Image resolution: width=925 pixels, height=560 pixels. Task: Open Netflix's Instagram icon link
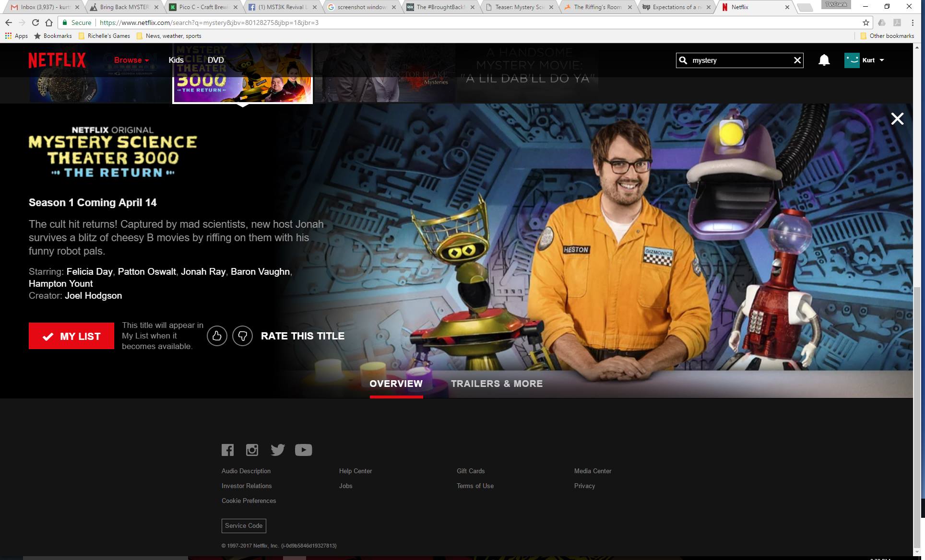[x=252, y=450]
